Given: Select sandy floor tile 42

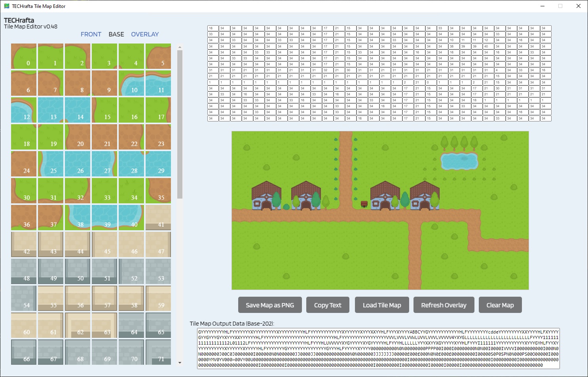Looking at the screenshot, I should 24,245.
